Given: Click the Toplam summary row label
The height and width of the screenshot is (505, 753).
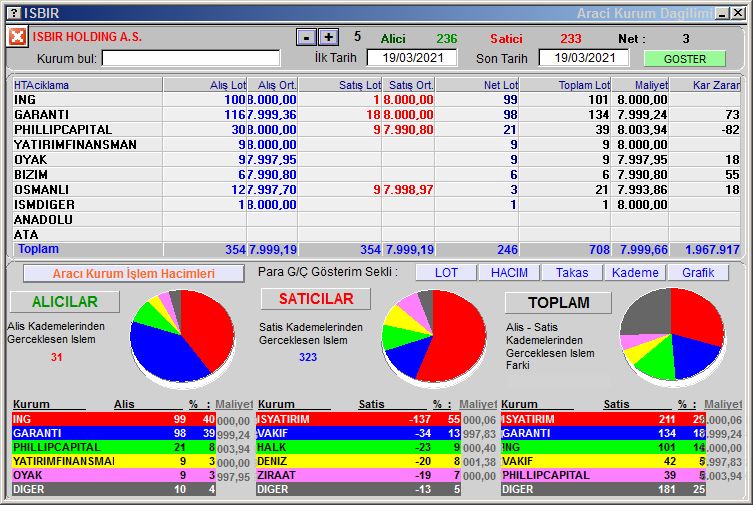Looking at the screenshot, I should click(x=38, y=249).
